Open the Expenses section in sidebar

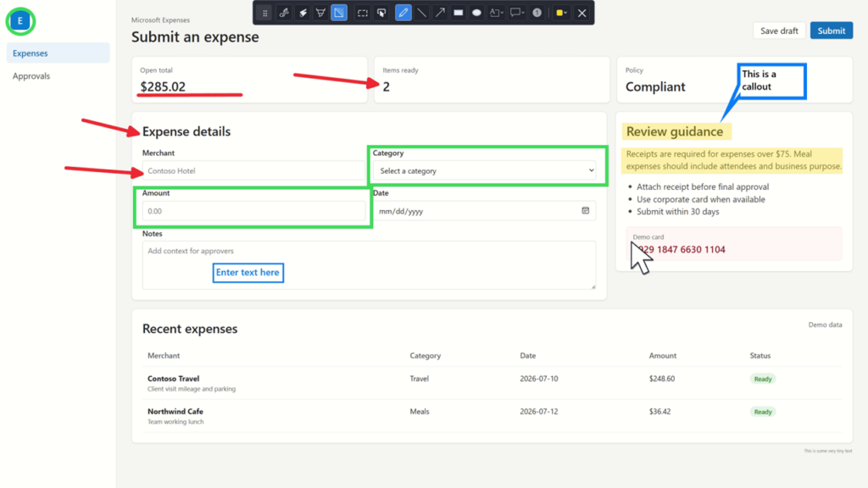pyautogui.click(x=58, y=53)
